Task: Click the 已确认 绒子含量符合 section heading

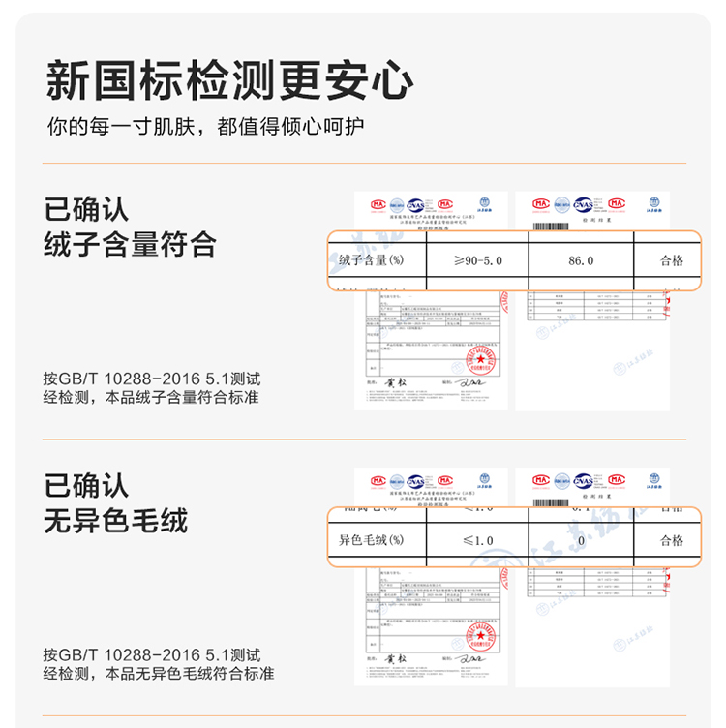Action: click(x=130, y=227)
